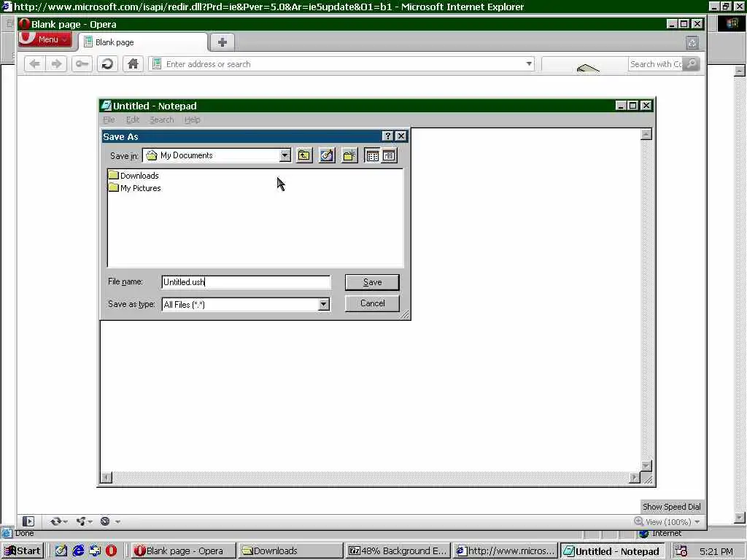Click Notepad vertical scrollbar up arrow
Viewport: 747px width, 560px height.
pos(646,134)
